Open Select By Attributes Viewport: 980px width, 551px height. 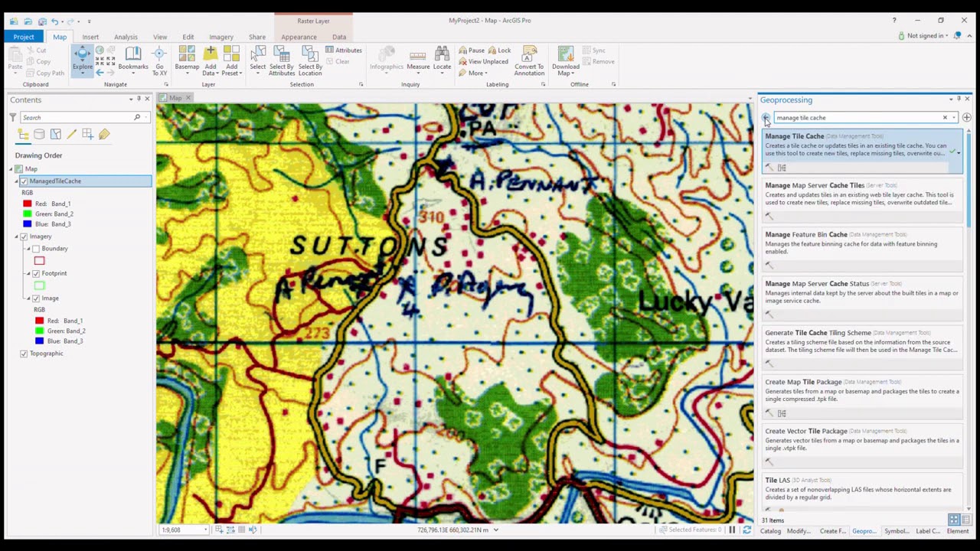pos(282,59)
